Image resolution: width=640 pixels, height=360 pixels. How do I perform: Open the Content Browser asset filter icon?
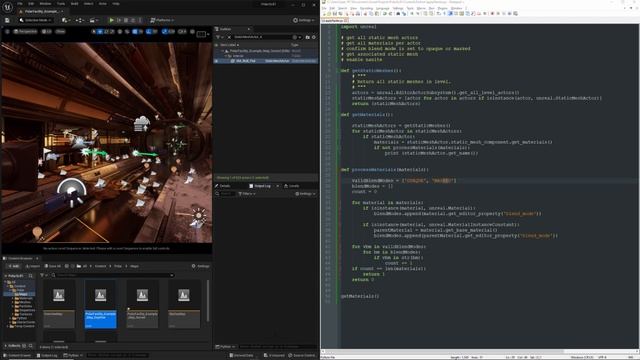pos(43,275)
